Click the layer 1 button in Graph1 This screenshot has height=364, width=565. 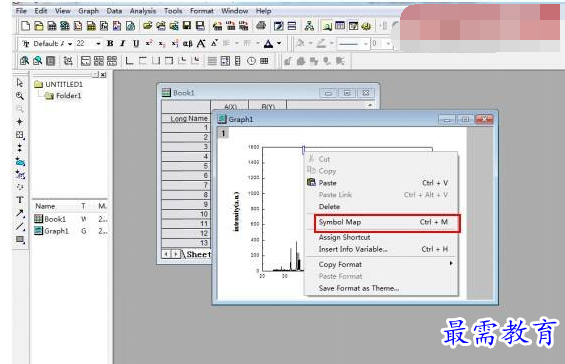click(x=223, y=134)
